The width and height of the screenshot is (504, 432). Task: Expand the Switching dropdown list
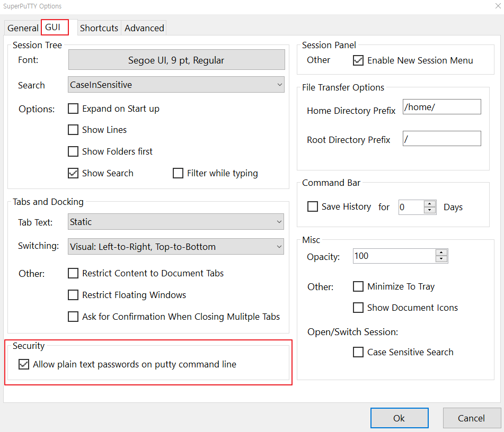[176, 246]
